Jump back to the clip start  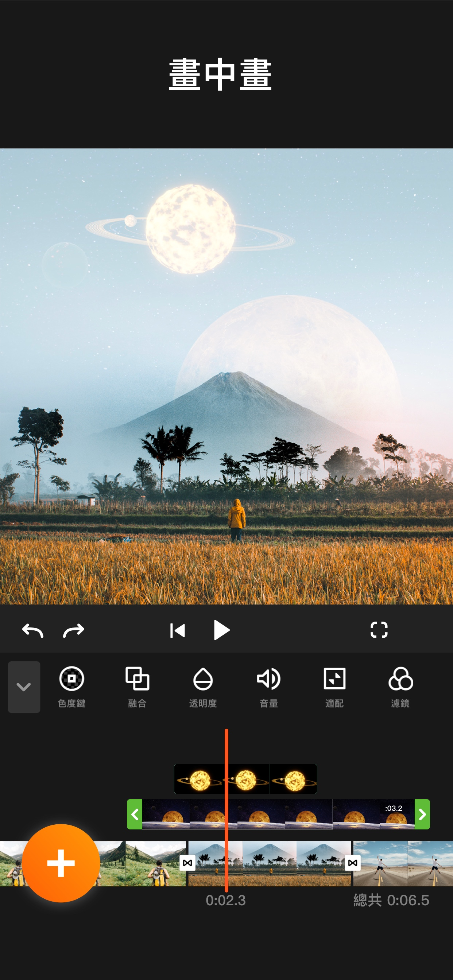[x=177, y=630]
